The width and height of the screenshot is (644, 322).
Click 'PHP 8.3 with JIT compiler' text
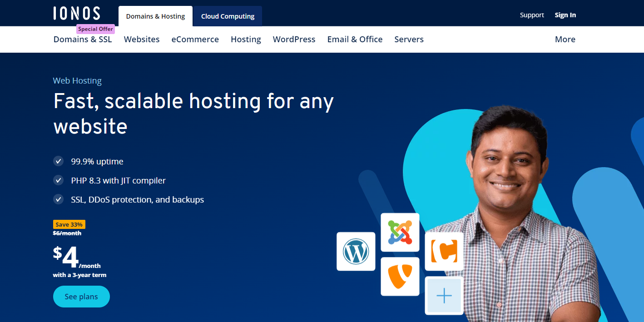tap(118, 180)
